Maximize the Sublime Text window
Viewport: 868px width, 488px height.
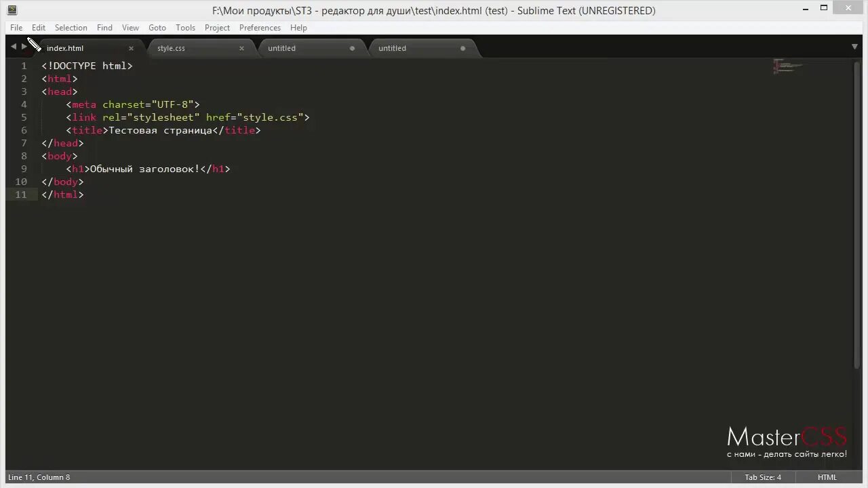(824, 8)
